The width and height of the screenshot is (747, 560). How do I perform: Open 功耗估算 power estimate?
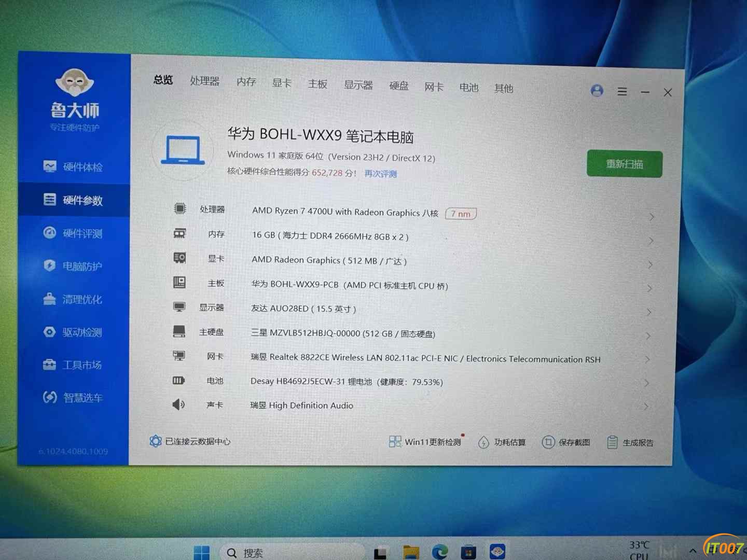[502, 442]
